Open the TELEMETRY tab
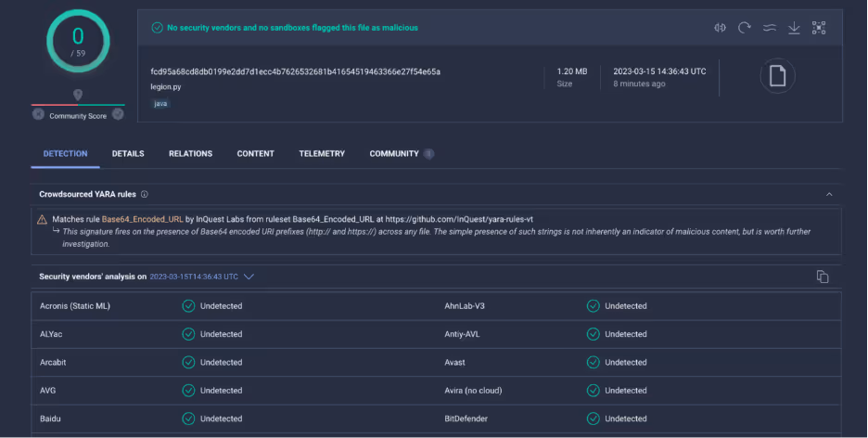The height and width of the screenshot is (438, 868). (322, 154)
